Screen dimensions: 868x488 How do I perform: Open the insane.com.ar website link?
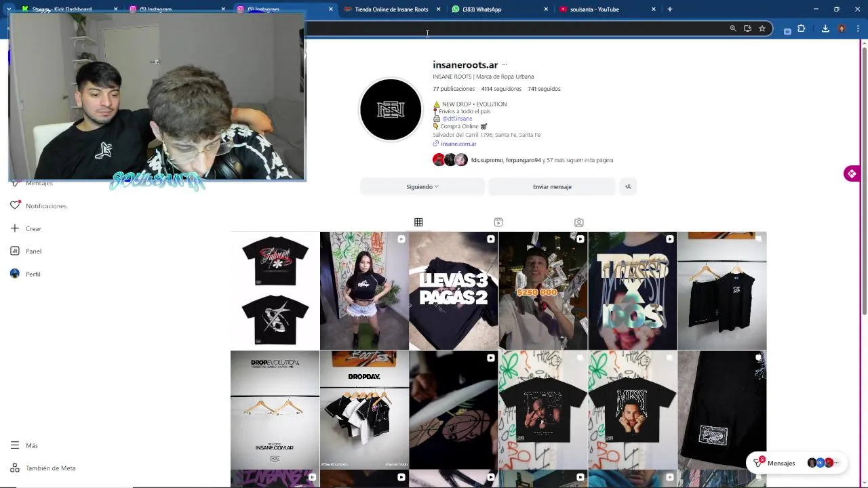458,144
